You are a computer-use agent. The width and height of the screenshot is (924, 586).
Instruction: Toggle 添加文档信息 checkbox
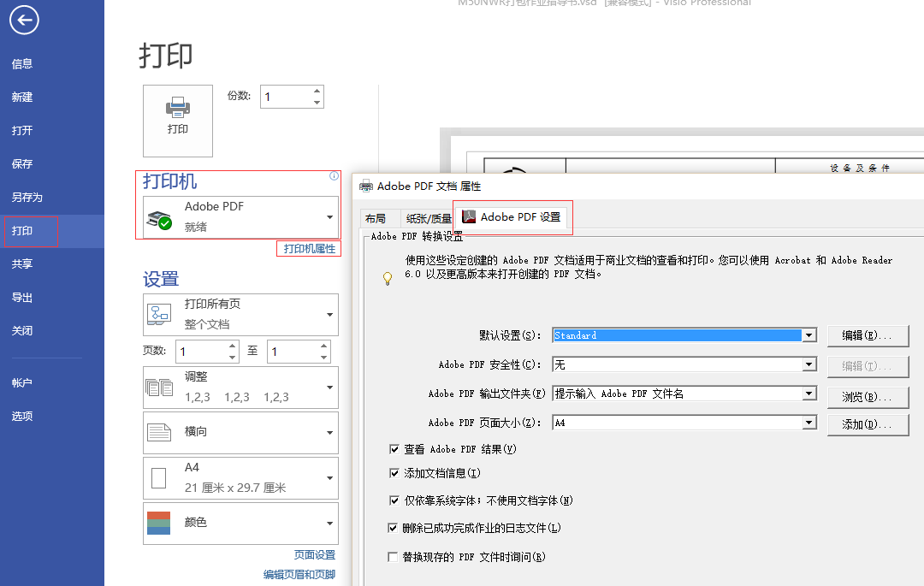pyautogui.click(x=394, y=473)
